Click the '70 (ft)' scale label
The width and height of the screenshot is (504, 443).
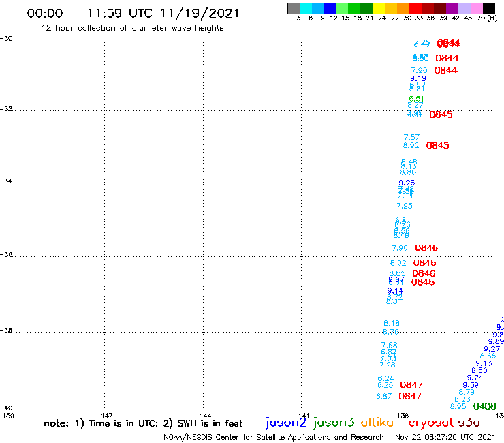[487, 18]
